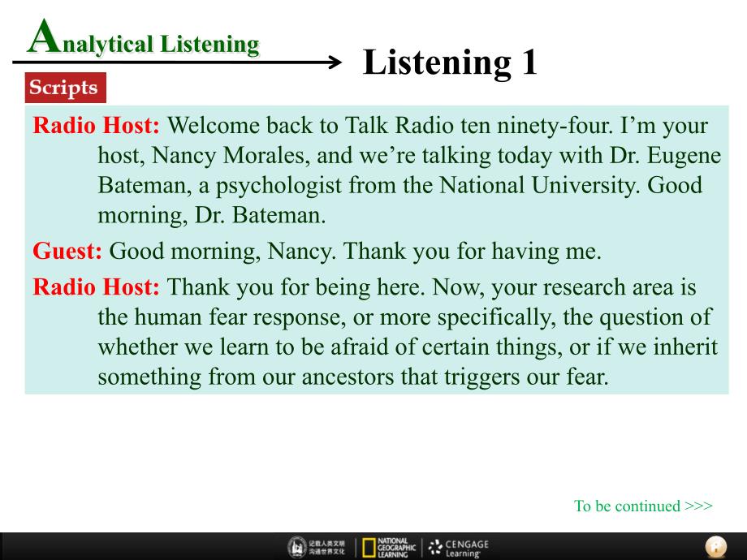This screenshot has height=560, width=747.
Task: Click the large green letter A
Action: [41, 37]
